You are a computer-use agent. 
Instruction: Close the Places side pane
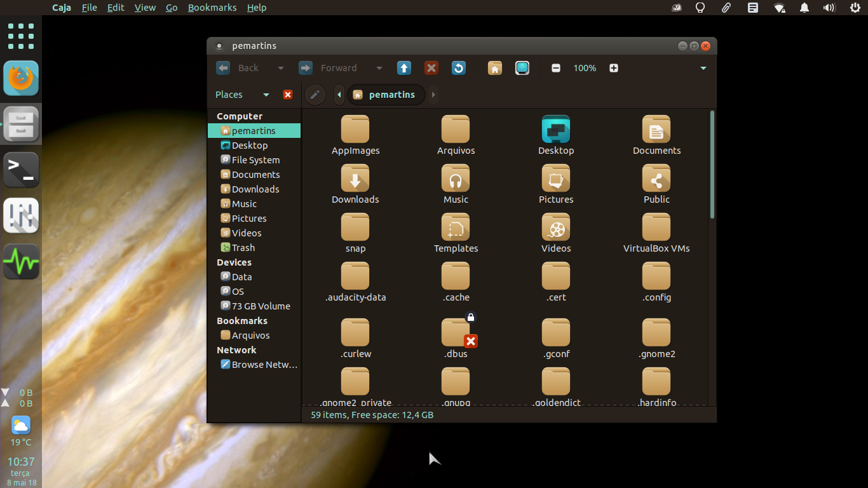(287, 95)
